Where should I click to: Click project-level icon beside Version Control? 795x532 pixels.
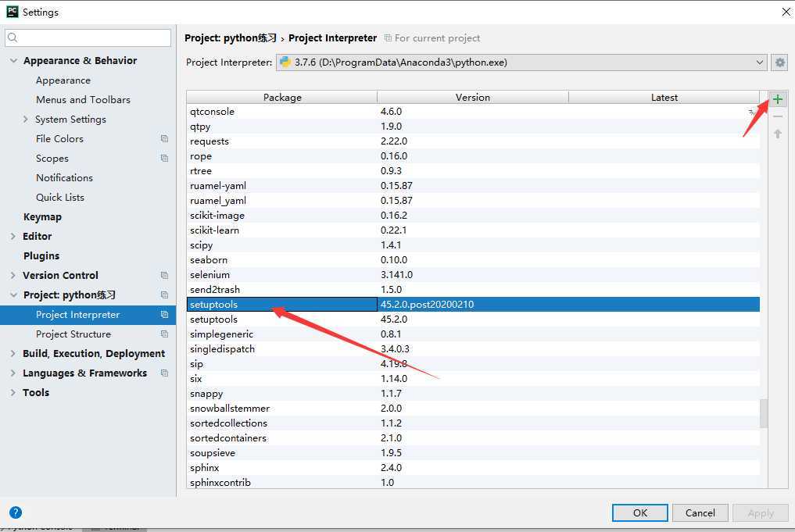click(164, 275)
